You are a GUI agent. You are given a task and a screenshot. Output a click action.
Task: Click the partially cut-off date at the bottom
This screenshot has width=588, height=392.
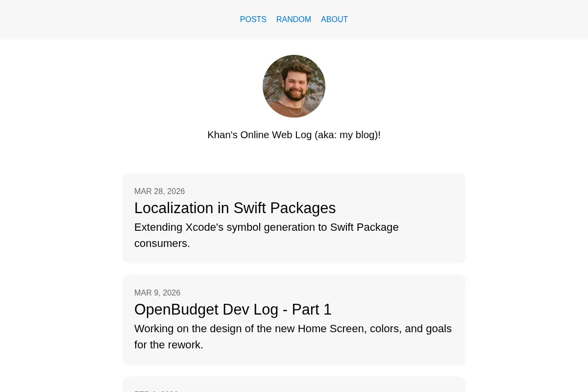click(156, 391)
